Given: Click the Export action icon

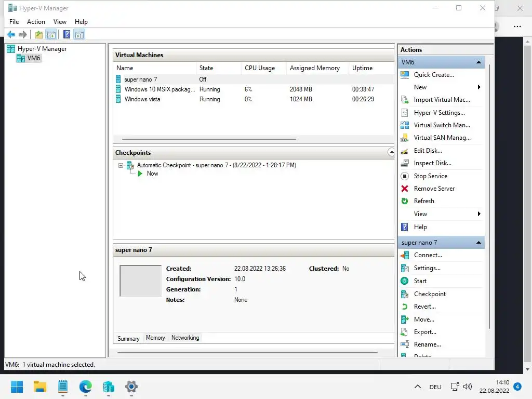Looking at the screenshot, I should [x=405, y=332].
